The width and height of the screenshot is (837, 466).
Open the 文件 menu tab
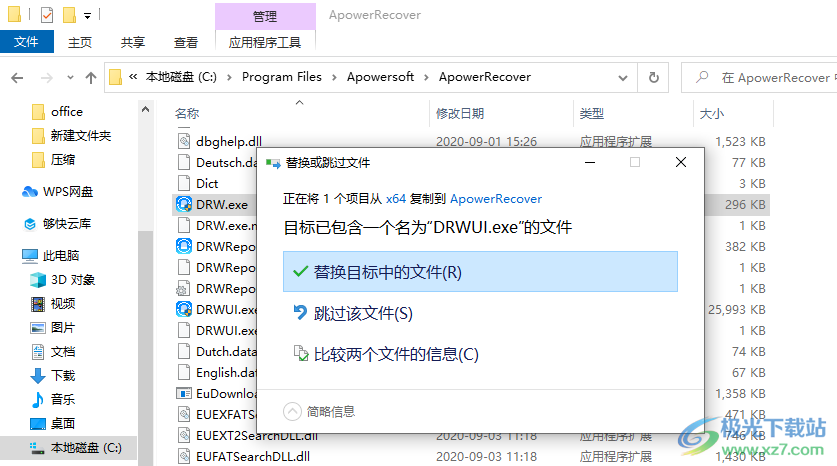pos(26,42)
